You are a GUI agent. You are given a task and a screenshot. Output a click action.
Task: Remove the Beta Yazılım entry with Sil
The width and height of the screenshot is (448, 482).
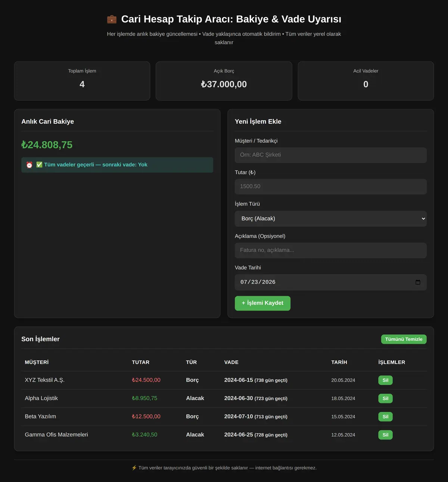point(385,417)
